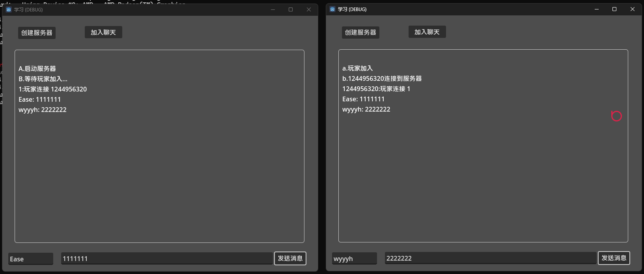This screenshot has height=274, width=644.
Task: Click the message input containing 1111111
Action: coord(167,259)
